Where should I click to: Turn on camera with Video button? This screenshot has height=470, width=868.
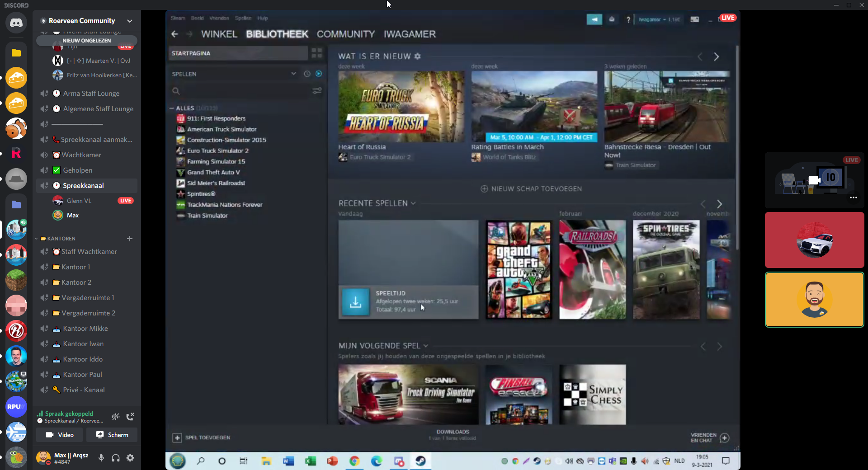click(60, 435)
